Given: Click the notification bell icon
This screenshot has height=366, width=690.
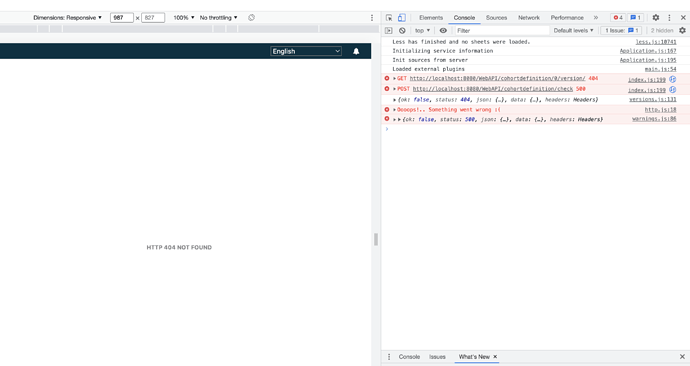Looking at the screenshot, I should 356,51.
